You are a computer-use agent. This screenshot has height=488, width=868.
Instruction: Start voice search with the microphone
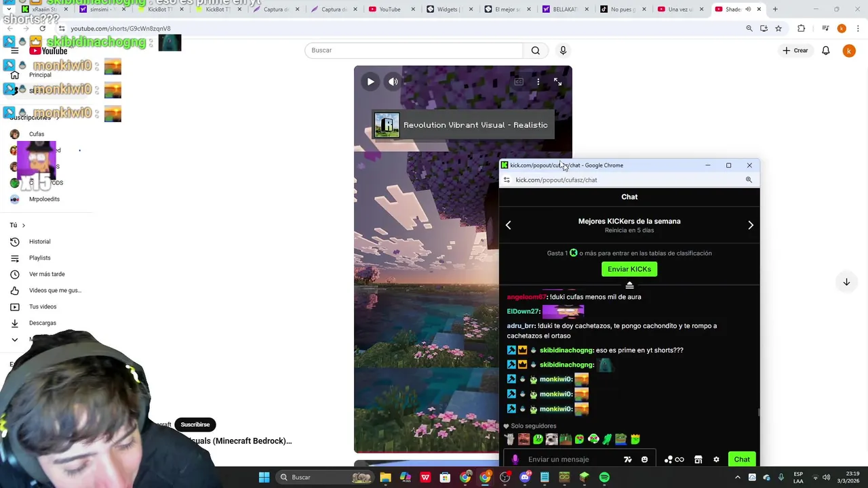563,50
